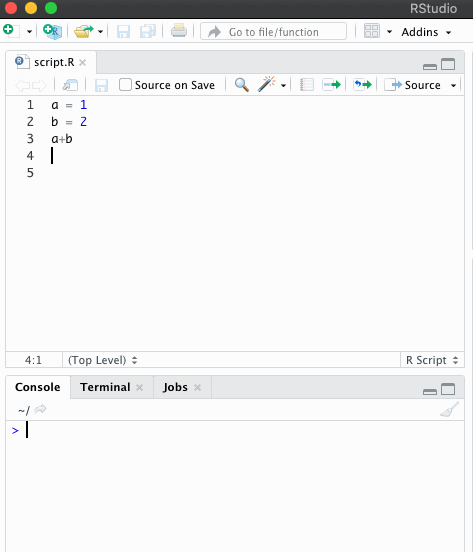The width and height of the screenshot is (473, 552).
Task: Click code line 'a = 1'
Action: (x=69, y=105)
